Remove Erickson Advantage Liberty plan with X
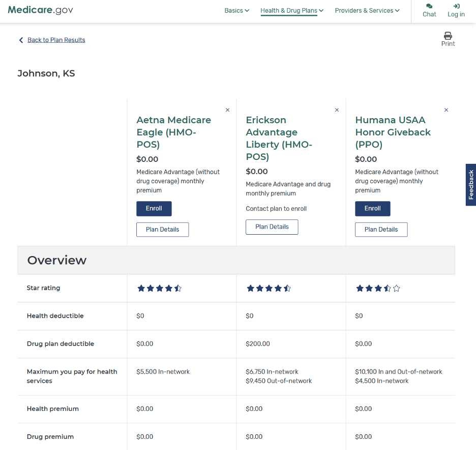The height and width of the screenshot is (450, 476). tap(337, 110)
